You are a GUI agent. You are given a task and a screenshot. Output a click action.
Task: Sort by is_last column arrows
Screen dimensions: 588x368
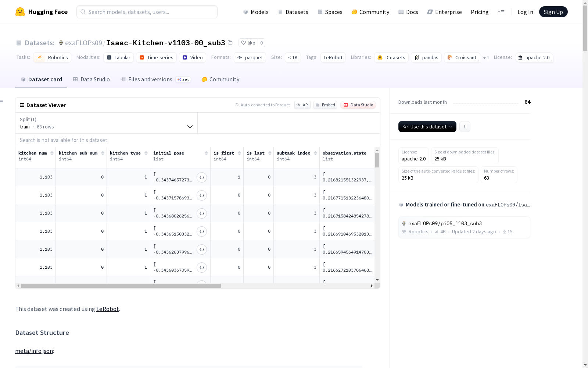[270, 153]
